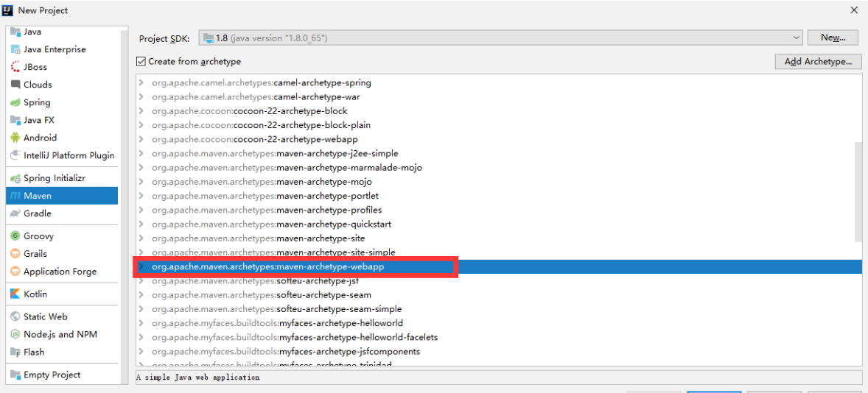The height and width of the screenshot is (393, 868).
Task: Click the Grails orange icon
Action: (x=15, y=254)
